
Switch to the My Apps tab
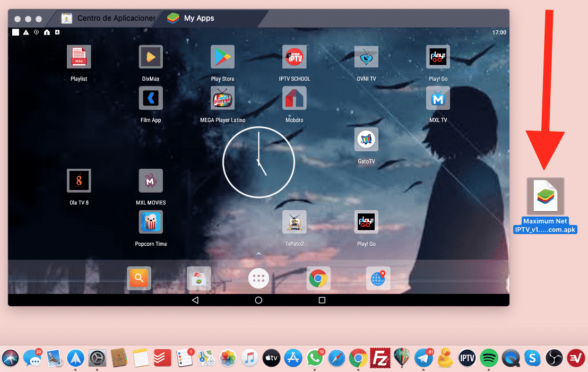coord(196,18)
